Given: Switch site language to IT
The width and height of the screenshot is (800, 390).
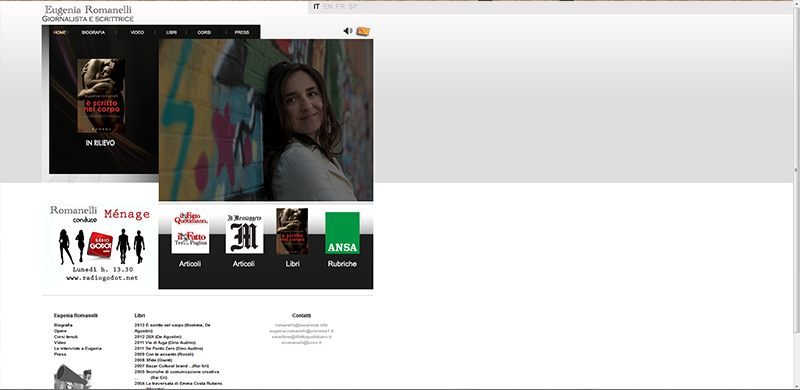Looking at the screenshot, I should (317, 7).
